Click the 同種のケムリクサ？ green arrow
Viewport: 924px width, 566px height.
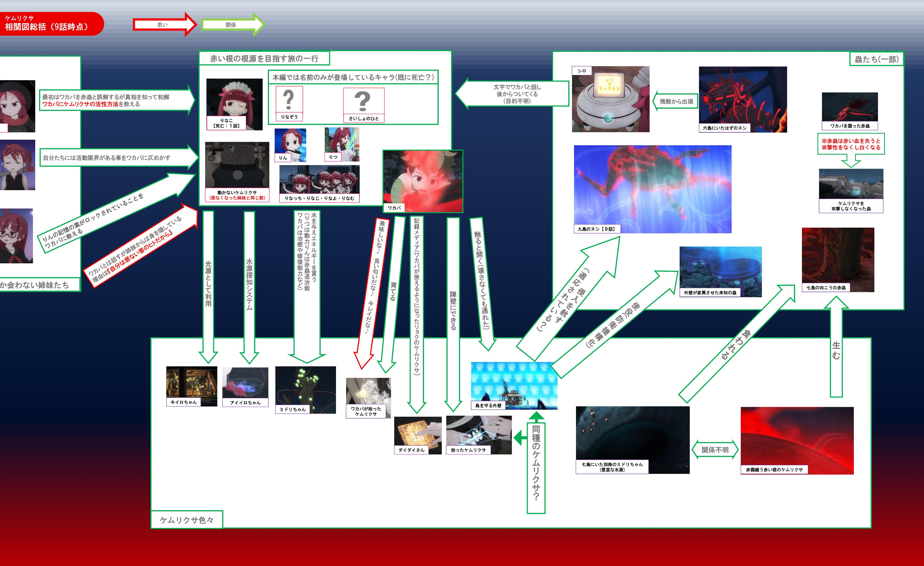(x=536, y=463)
